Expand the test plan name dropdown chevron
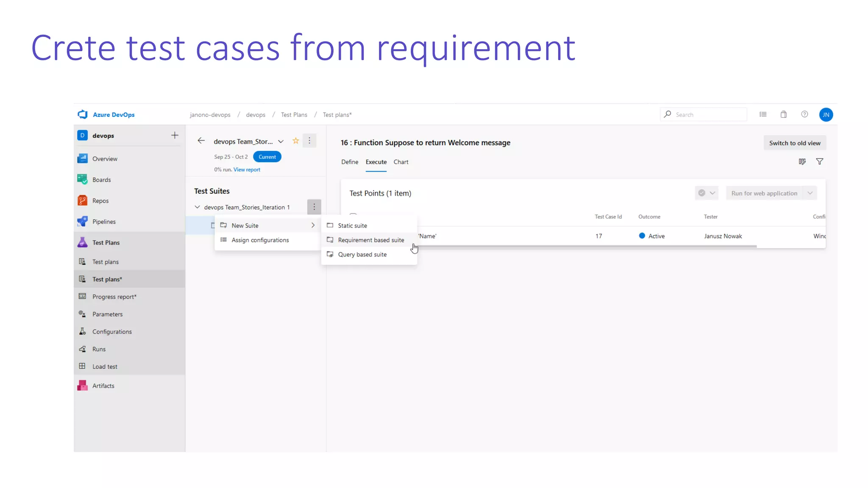 281,141
